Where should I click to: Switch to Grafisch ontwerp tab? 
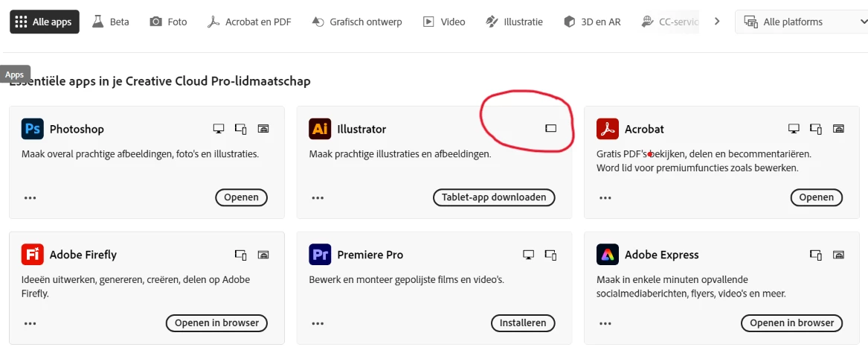357,22
